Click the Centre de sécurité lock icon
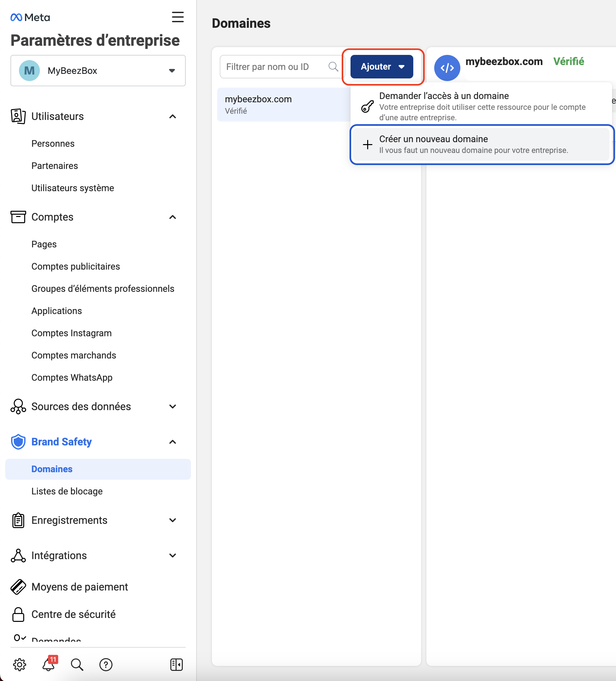The height and width of the screenshot is (681, 616). pyautogui.click(x=18, y=614)
